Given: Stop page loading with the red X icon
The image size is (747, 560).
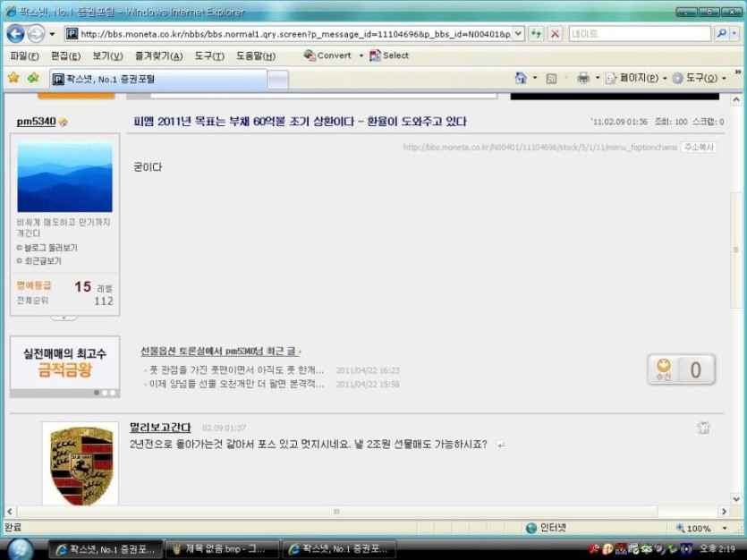Looking at the screenshot, I should (555, 34).
